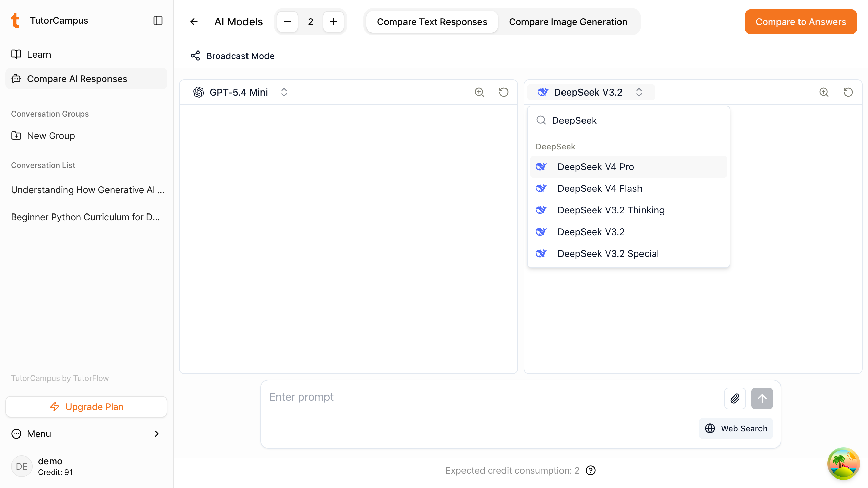868x488 pixels.
Task: Create a New Group
Action: pyautogui.click(x=86, y=136)
